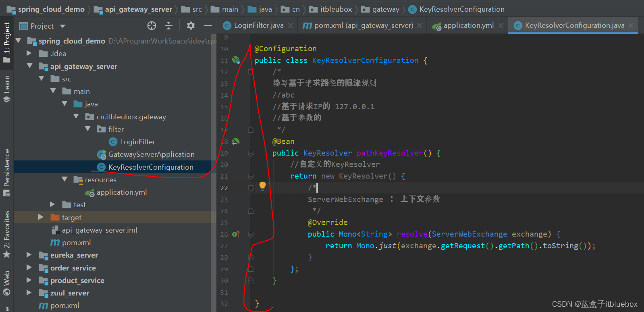Expand the .idea folder
The height and width of the screenshot is (312, 644).
tap(29, 53)
